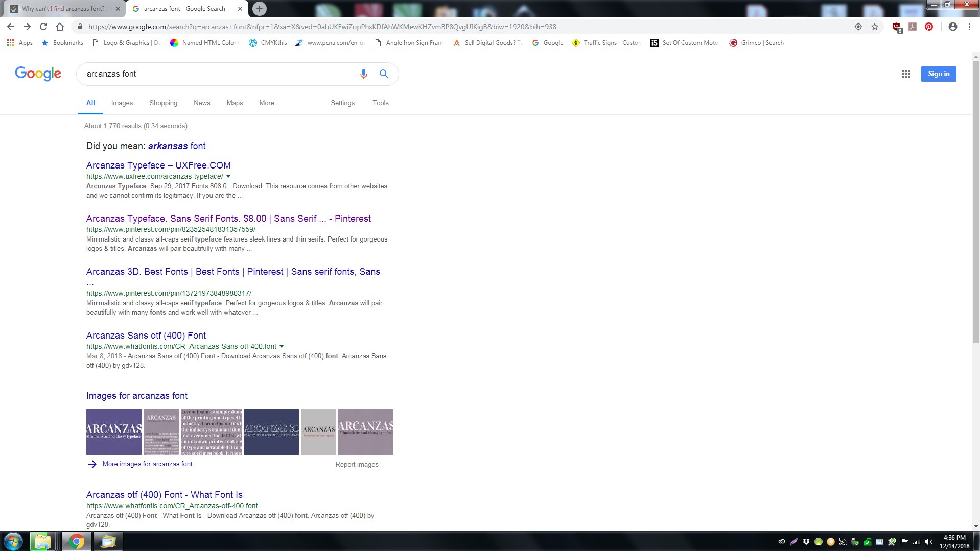Open the uBlock Origin extension
The image size is (980, 551).
897,27
